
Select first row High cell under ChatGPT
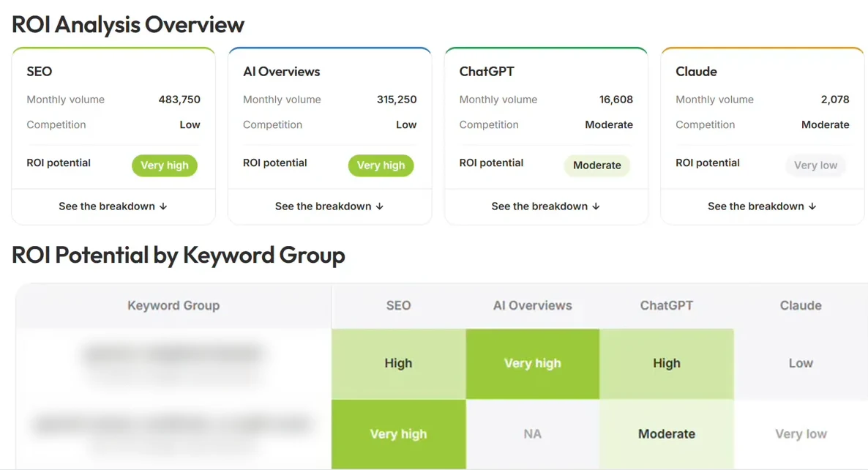[x=667, y=364]
